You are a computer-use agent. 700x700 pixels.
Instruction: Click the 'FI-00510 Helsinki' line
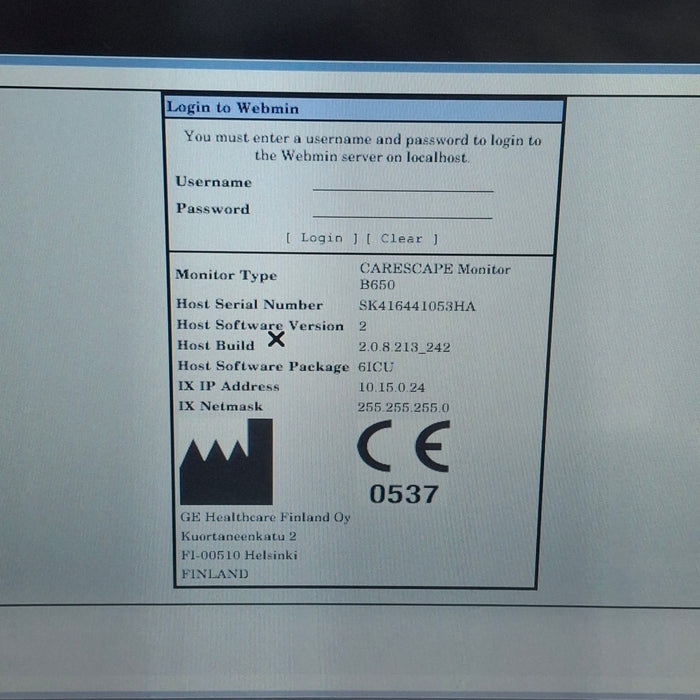[x=239, y=555]
